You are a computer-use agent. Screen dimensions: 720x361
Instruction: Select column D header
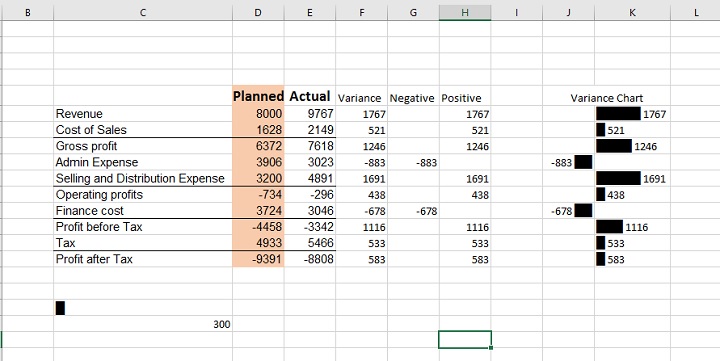pos(258,13)
